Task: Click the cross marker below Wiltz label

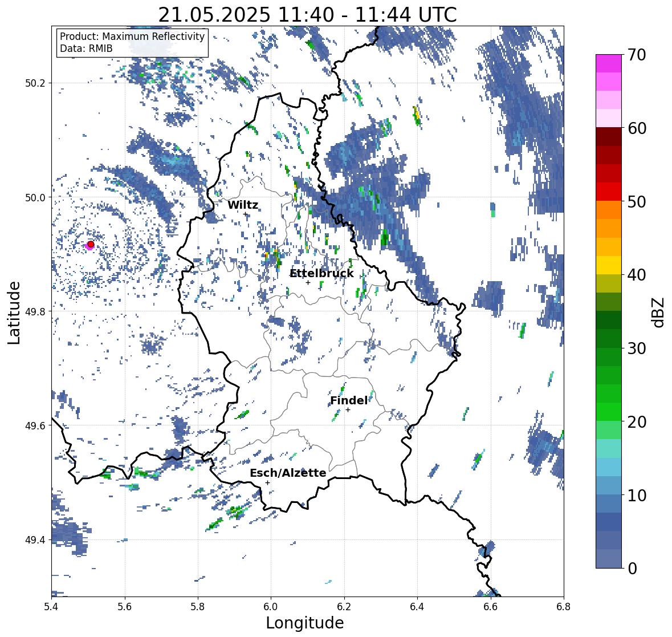Action: (x=246, y=214)
